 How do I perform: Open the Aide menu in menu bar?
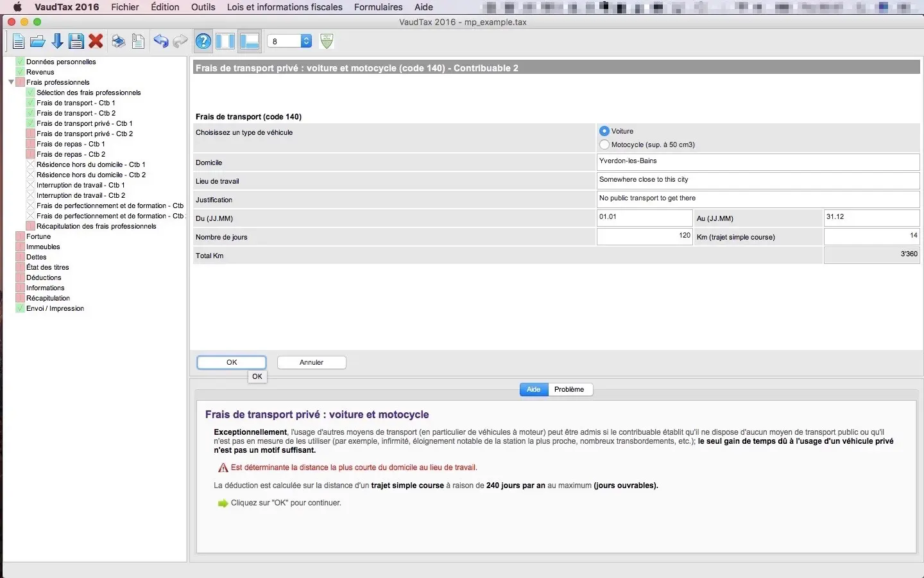point(424,7)
